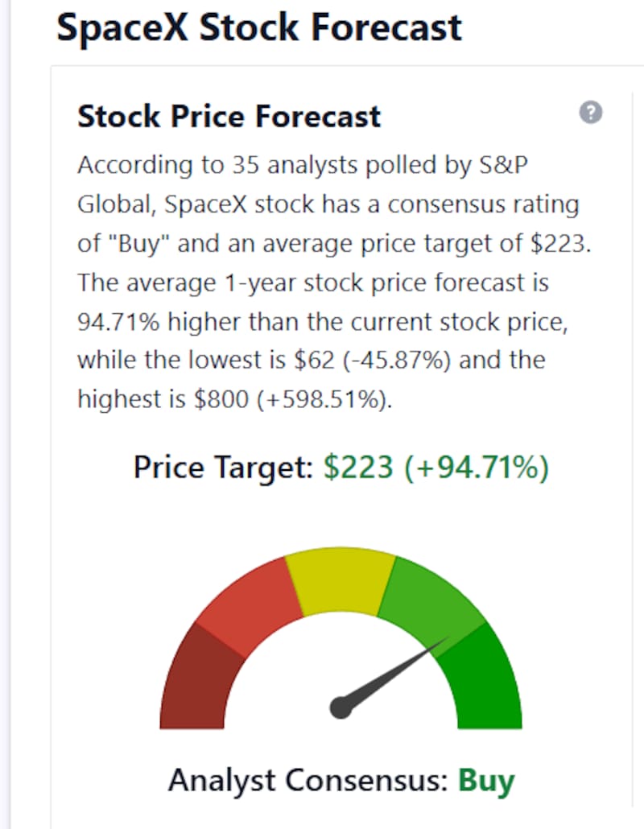
Task: Click the green Buy consensus text
Action: click(486, 781)
